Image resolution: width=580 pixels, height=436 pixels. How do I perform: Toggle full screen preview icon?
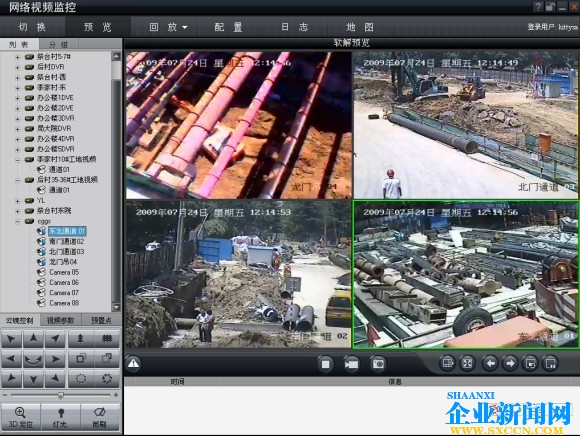pos(468,364)
